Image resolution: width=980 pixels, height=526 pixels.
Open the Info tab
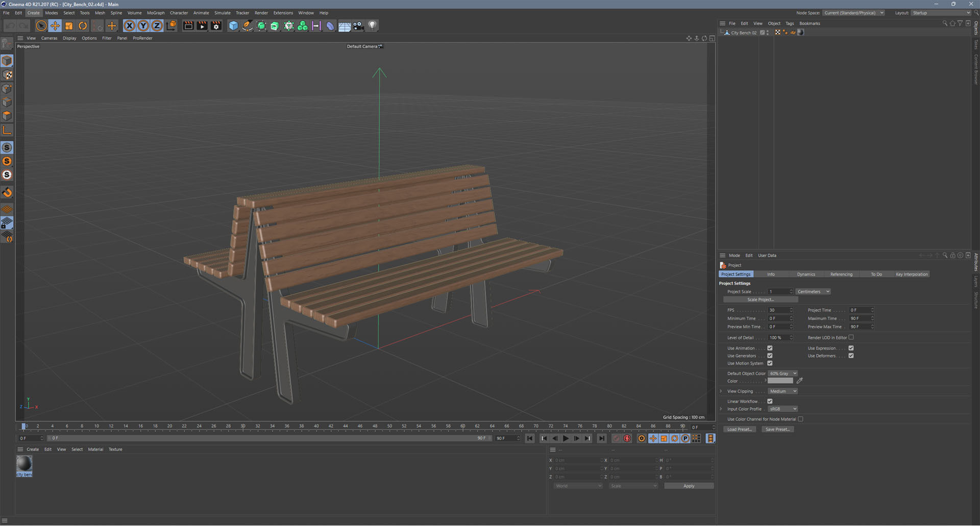pos(771,274)
